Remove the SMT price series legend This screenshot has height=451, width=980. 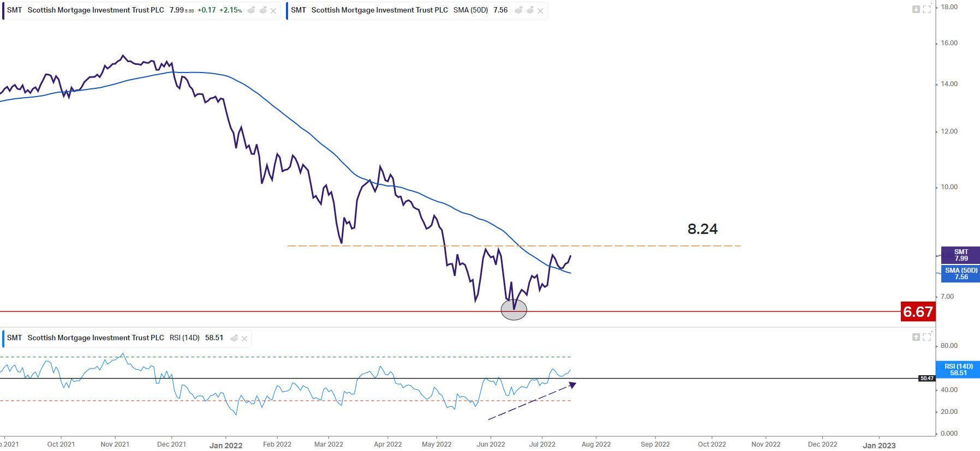coord(273,10)
